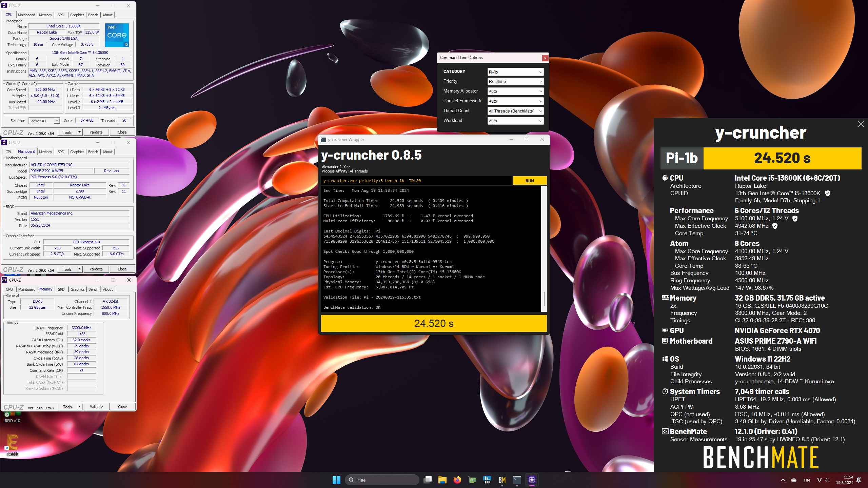Click the FIN input language indicator
The height and width of the screenshot is (488, 868).
click(807, 480)
